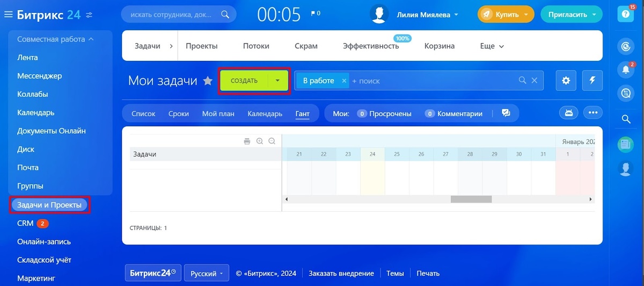Viewport: 644px width, 286px height.
Task: Filter by Просрочены counter
Action: point(384,113)
